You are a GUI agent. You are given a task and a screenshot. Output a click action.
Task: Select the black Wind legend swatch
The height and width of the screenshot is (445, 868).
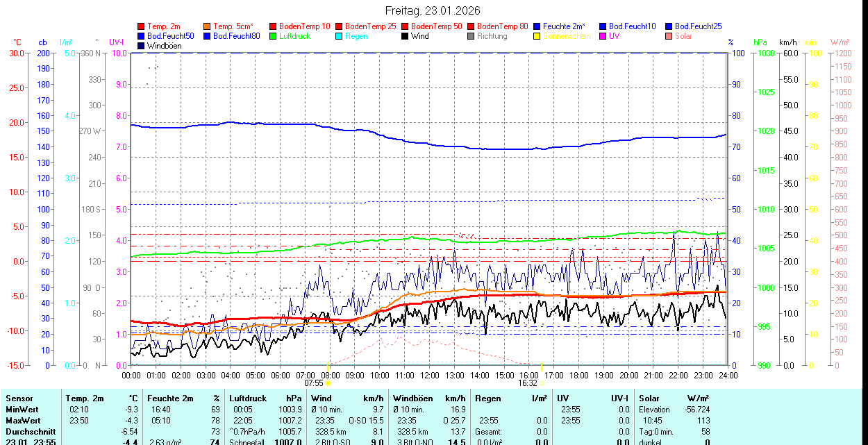point(406,36)
